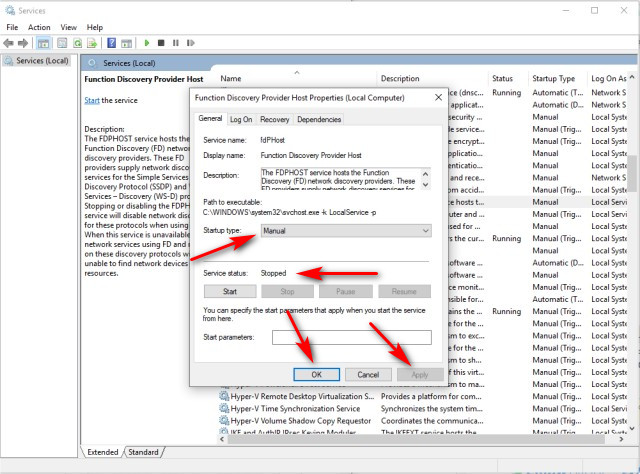Click the disabled Stop button in dialog
The height and width of the screenshot is (474, 640).
(x=287, y=292)
